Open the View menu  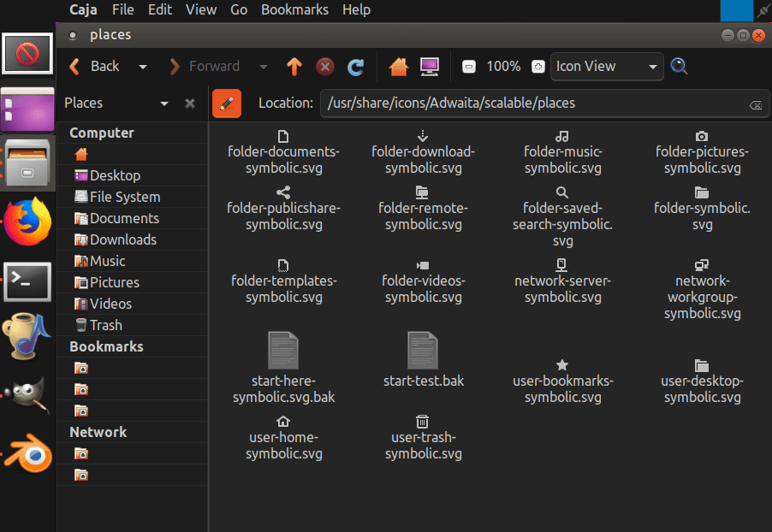coord(201,10)
